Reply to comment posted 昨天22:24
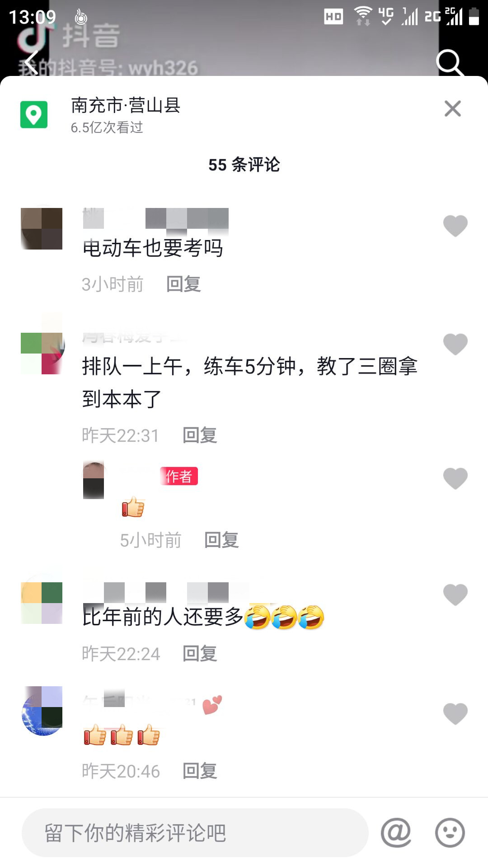 (200, 654)
